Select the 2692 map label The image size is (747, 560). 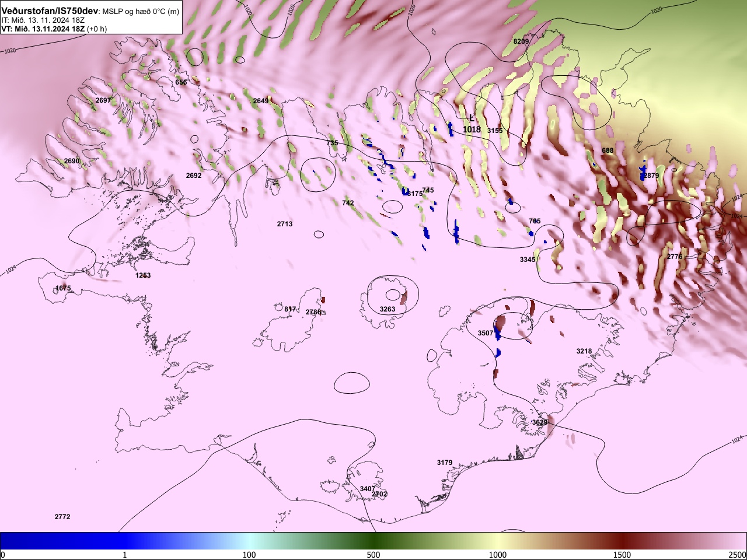coord(194,176)
